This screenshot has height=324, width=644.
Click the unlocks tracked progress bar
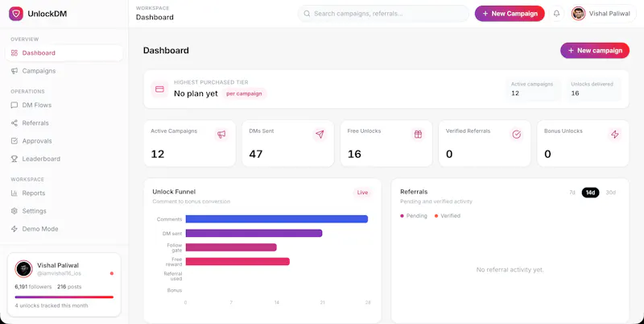click(x=64, y=297)
